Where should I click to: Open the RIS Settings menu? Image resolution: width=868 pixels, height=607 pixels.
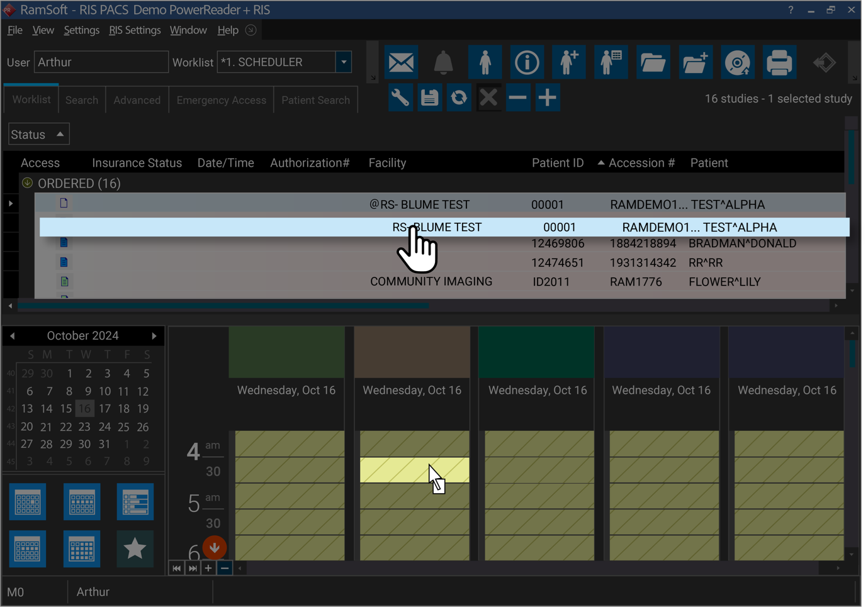135,30
